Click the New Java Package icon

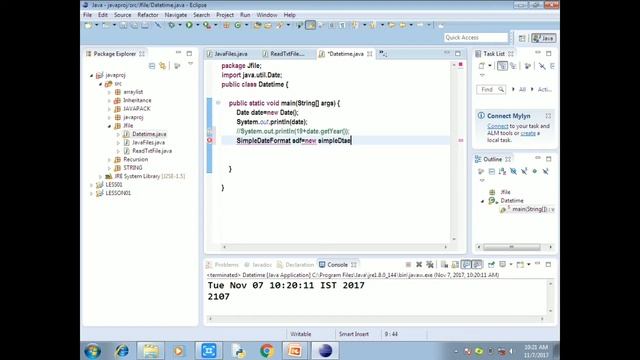(227, 25)
